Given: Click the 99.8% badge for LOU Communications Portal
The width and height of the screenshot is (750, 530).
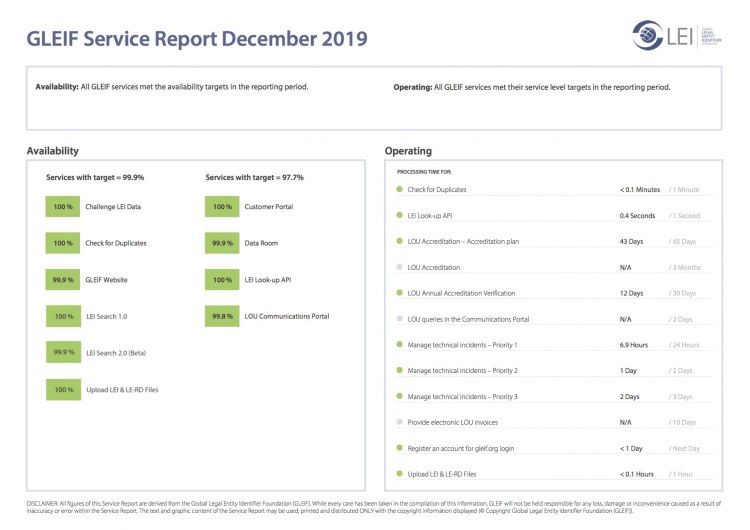Looking at the screenshot, I should tap(222, 316).
